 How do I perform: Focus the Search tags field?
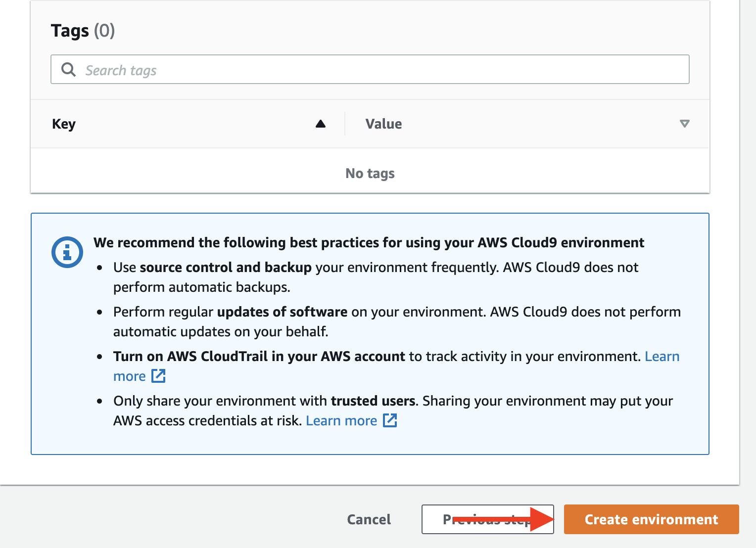[370, 69]
